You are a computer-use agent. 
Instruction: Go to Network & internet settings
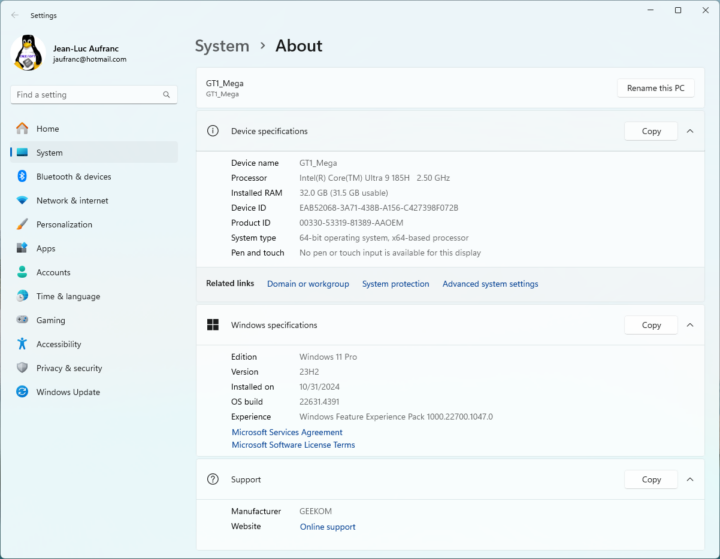[x=94, y=200]
